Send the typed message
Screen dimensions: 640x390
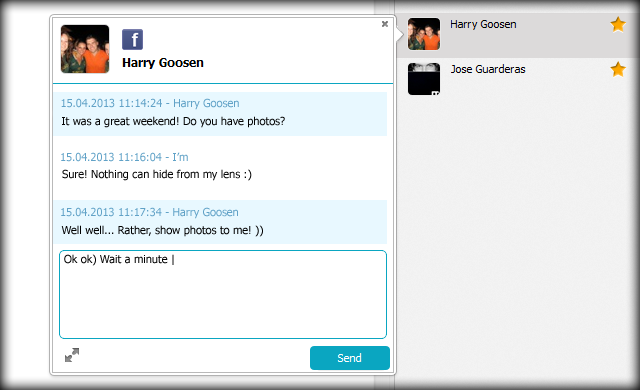[x=350, y=358]
